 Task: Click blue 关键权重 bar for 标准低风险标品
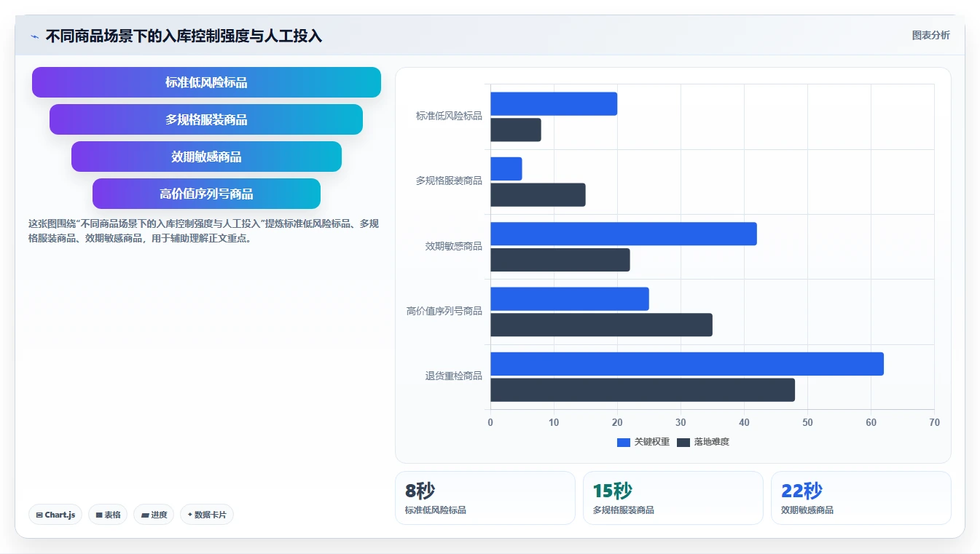(x=554, y=104)
